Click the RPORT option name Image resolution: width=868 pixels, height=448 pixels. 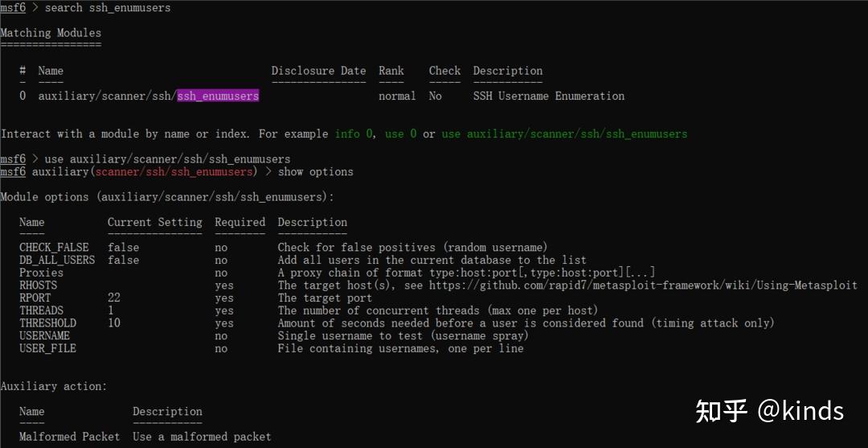(x=35, y=298)
